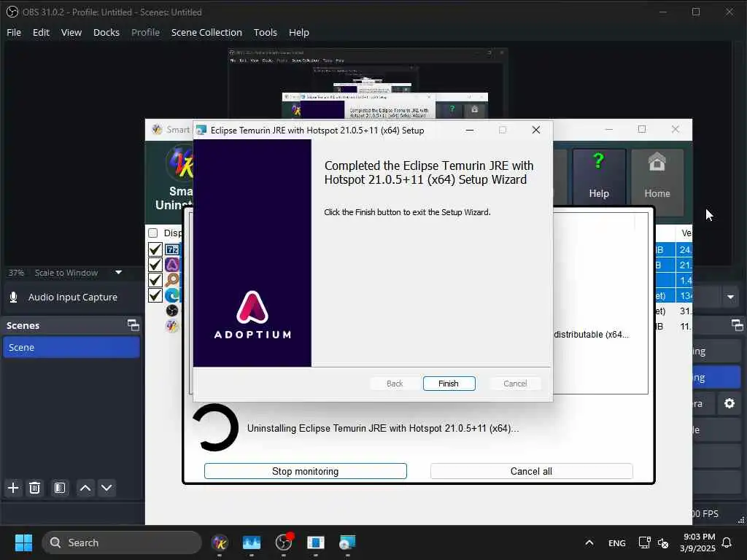Click the disabled Back button in setup wizard
The height and width of the screenshot is (560, 747).
click(395, 384)
